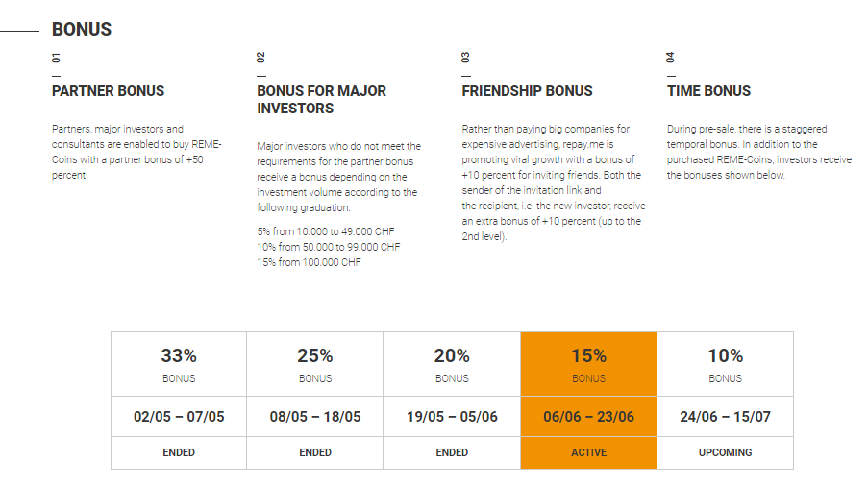Viewport: 868px width, 485px height.
Task: Select the 20% bonus cell
Action: coord(452,364)
